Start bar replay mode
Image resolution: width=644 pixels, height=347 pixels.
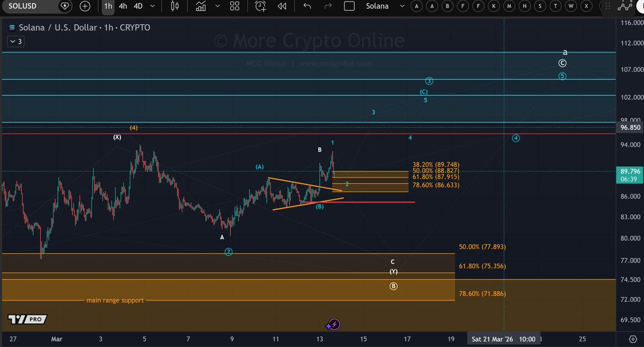pyautogui.click(x=282, y=6)
